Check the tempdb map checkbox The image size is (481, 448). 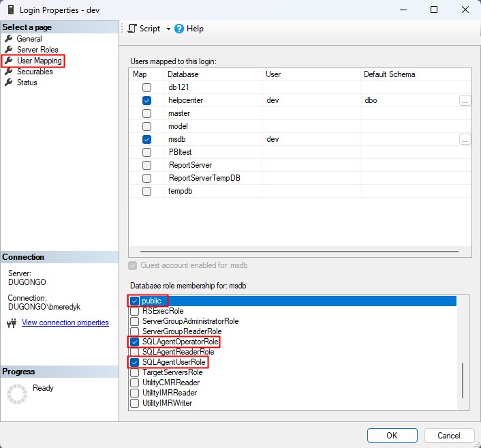(146, 191)
